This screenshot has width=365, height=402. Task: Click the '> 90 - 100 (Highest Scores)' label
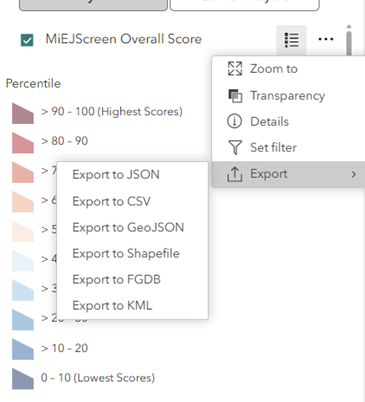pyautogui.click(x=112, y=112)
